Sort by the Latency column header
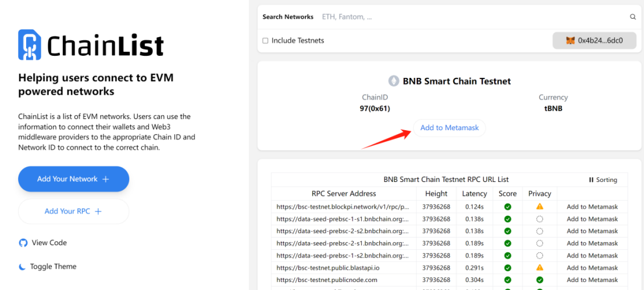644x290 pixels. (474, 194)
